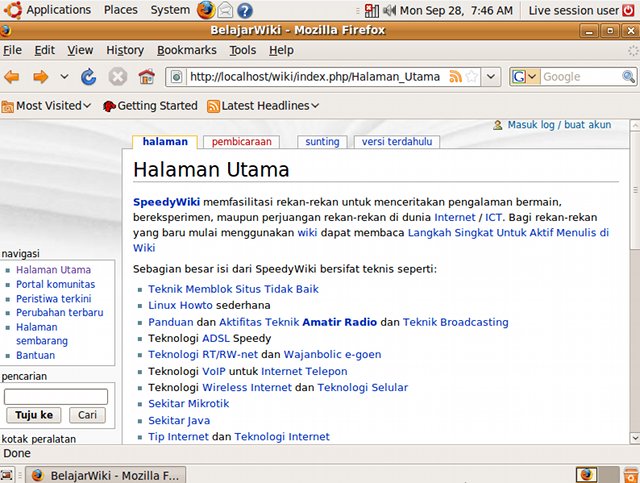Click Perubahan terbaru in sidebar
Viewport: 640px width, 483px height.
click(60, 312)
